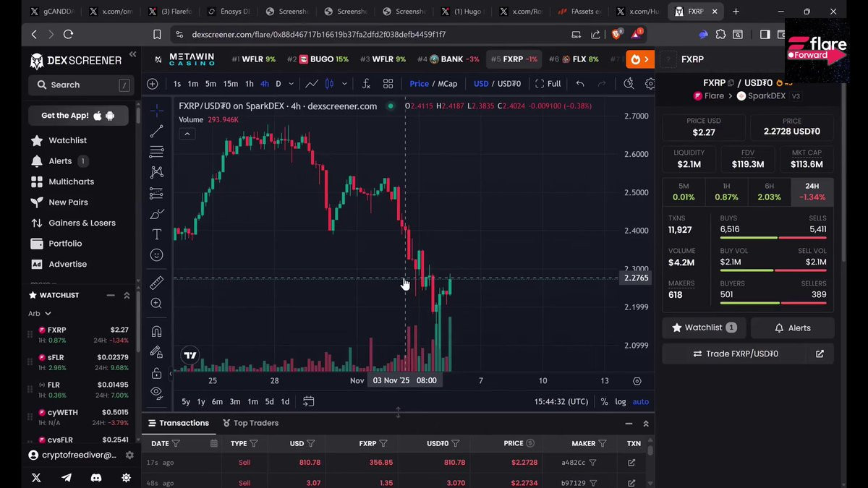
Task: Switch quote denomination to USD₮0
Action: pyautogui.click(x=508, y=84)
